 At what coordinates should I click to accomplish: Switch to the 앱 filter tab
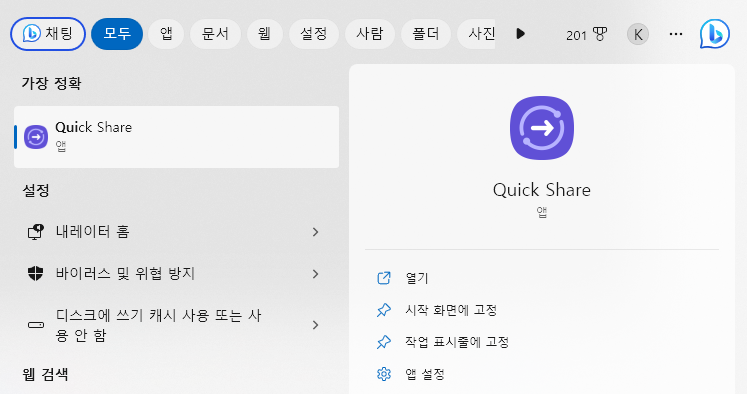point(166,34)
